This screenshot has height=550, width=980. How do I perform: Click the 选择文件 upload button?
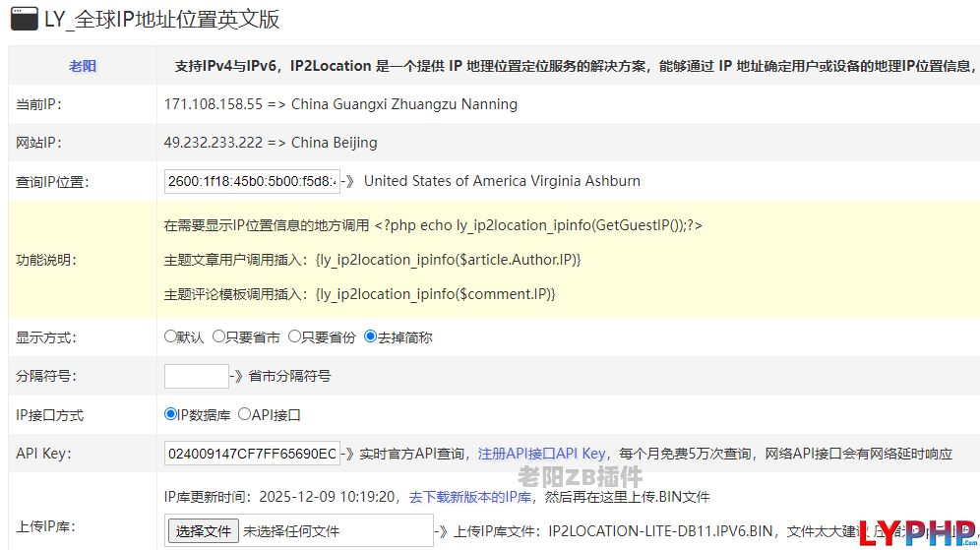[x=203, y=531]
